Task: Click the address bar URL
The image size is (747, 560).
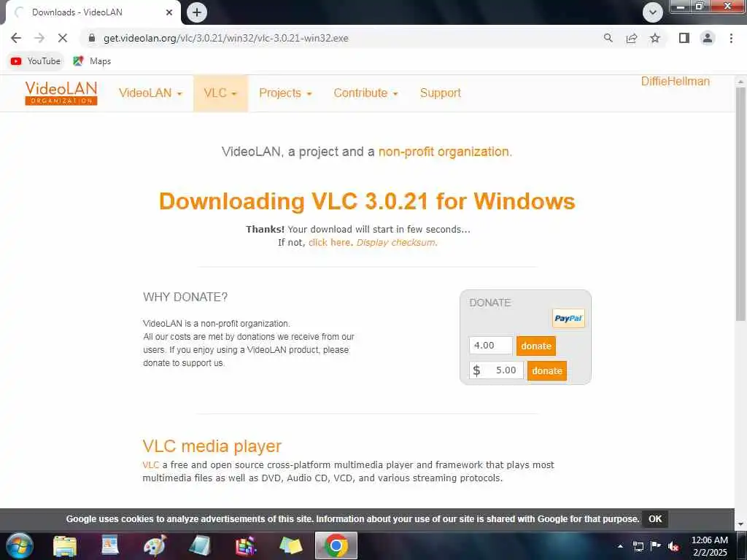Action: click(226, 38)
